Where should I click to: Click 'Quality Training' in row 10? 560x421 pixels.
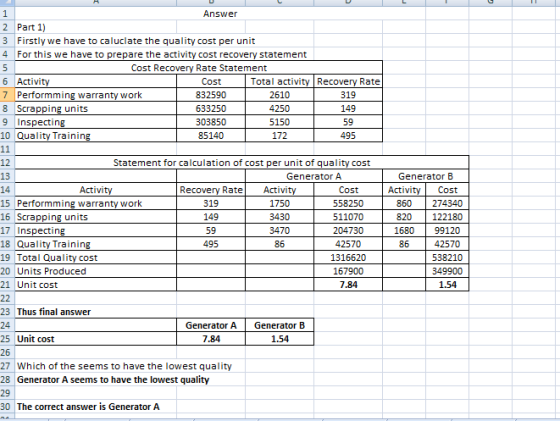(x=96, y=136)
